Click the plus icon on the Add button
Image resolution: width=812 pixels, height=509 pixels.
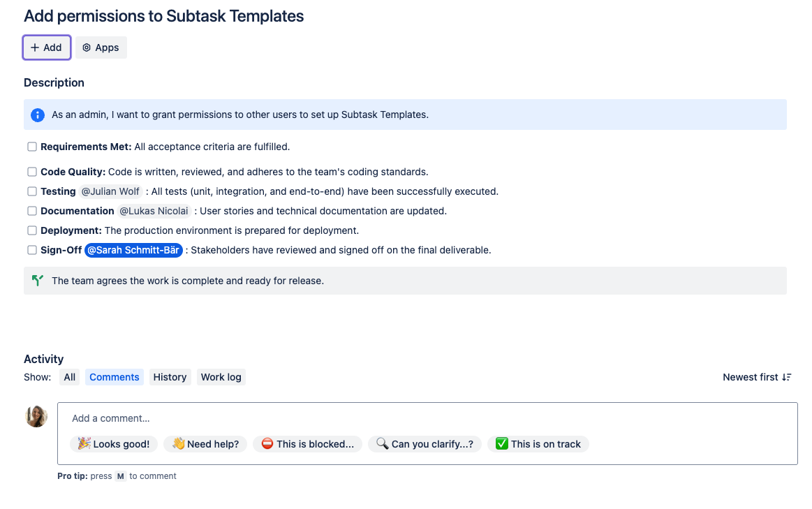(35, 47)
